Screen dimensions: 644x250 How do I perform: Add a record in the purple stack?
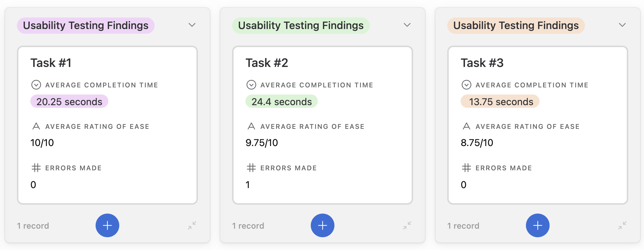pos(107,225)
